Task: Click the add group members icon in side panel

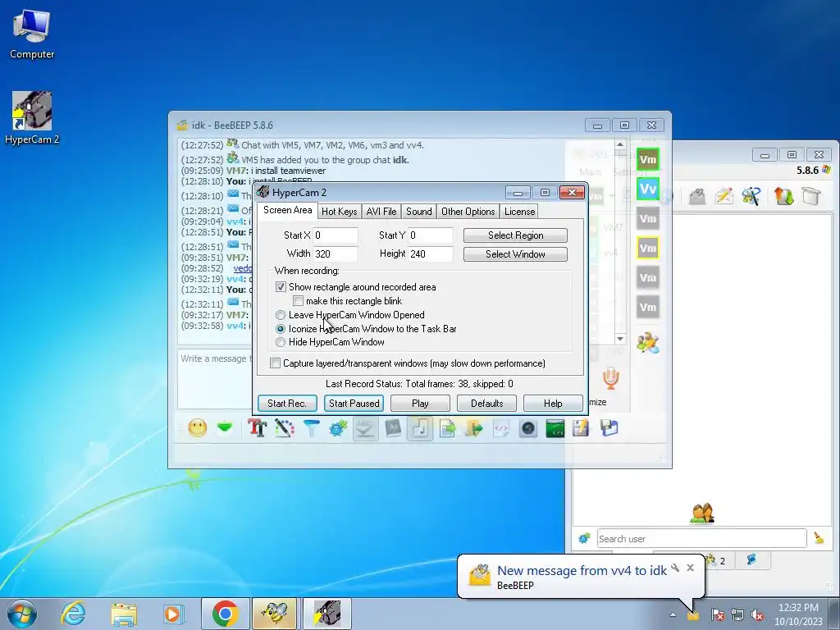Action: [x=648, y=343]
